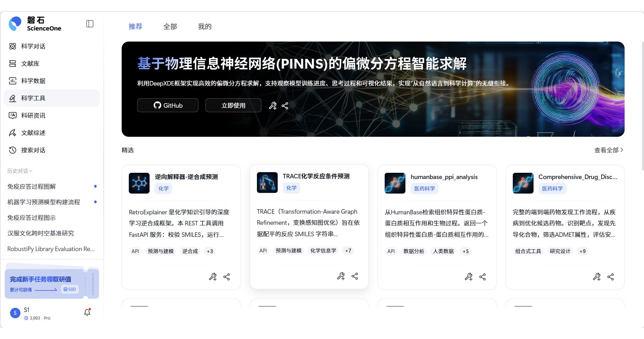Image resolution: width=644 pixels, height=339 pixels.
Task: Click the ScienceOne logo
Action: tap(35, 24)
